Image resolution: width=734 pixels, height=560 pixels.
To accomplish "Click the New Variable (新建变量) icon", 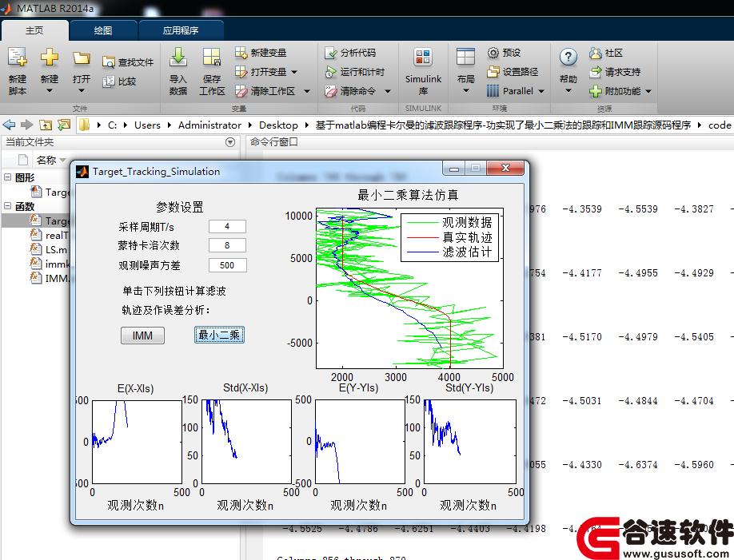I will tap(241, 53).
